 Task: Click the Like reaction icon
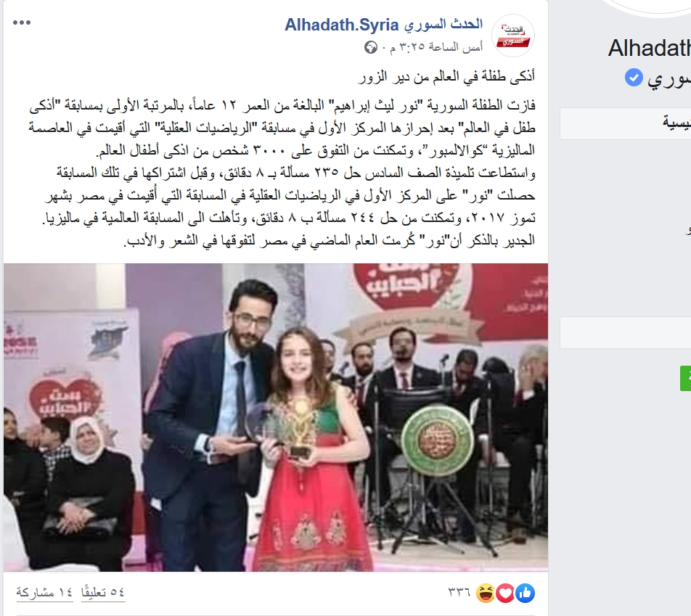point(525,593)
